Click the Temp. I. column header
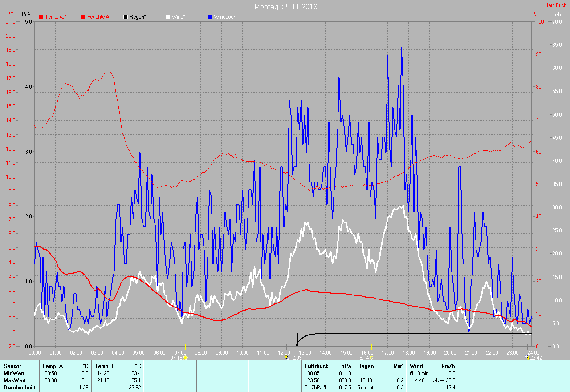The width and height of the screenshot is (570, 392). [x=105, y=366]
